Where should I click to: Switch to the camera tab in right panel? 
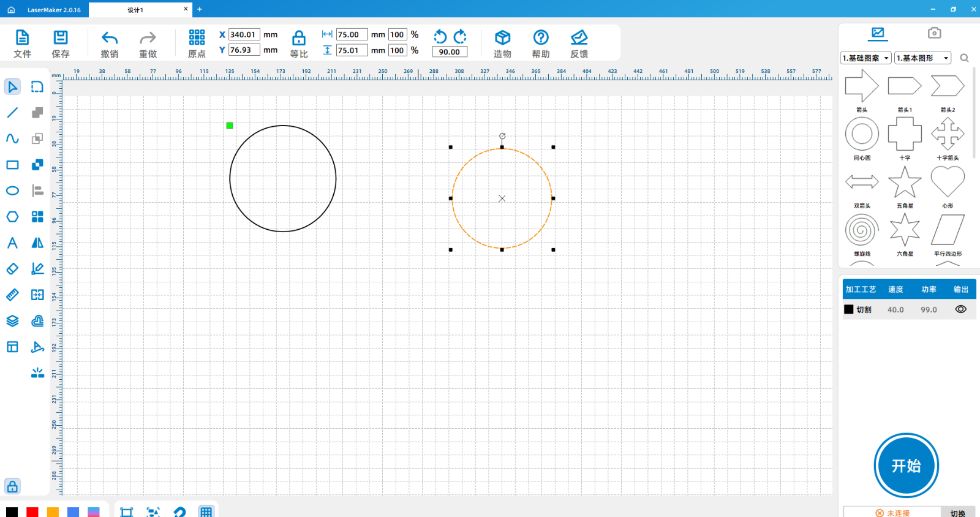(934, 33)
